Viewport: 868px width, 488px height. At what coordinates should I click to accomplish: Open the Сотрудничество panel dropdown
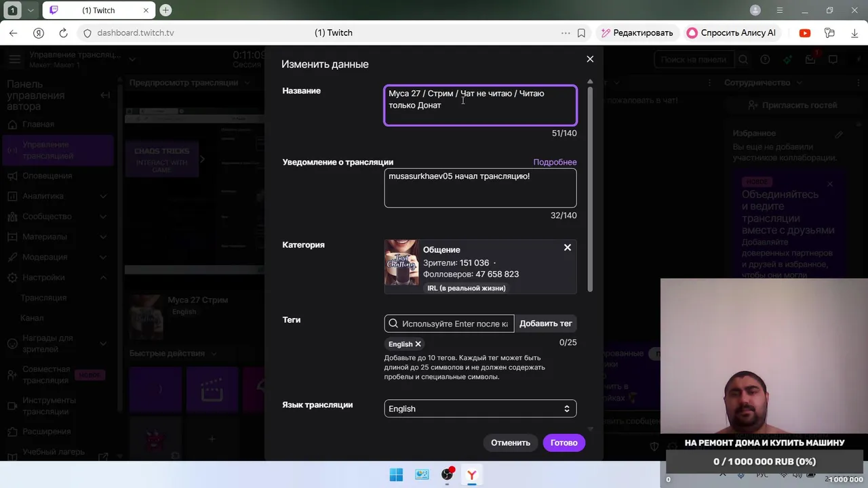tap(799, 83)
